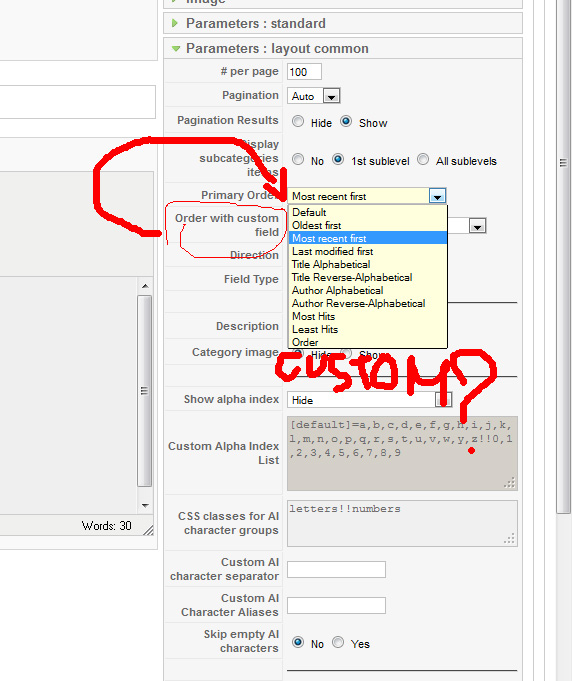Image resolution: width=572 pixels, height=681 pixels.
Task: Click the Words: 30 counter text
Action: point(106,526)
